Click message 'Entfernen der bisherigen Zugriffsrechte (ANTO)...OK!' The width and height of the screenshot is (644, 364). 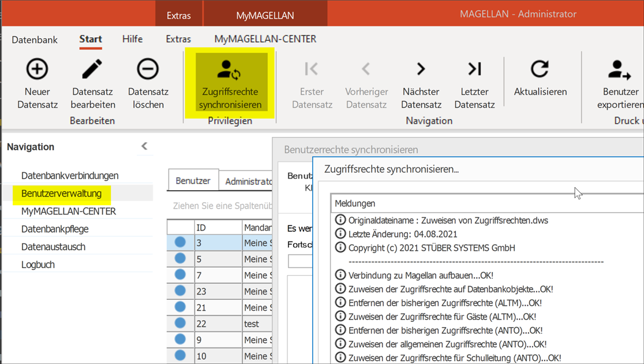(x=445, y=330)
